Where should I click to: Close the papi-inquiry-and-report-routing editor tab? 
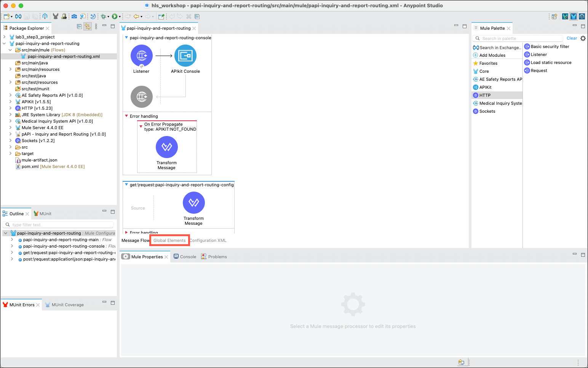pos(194,29)
